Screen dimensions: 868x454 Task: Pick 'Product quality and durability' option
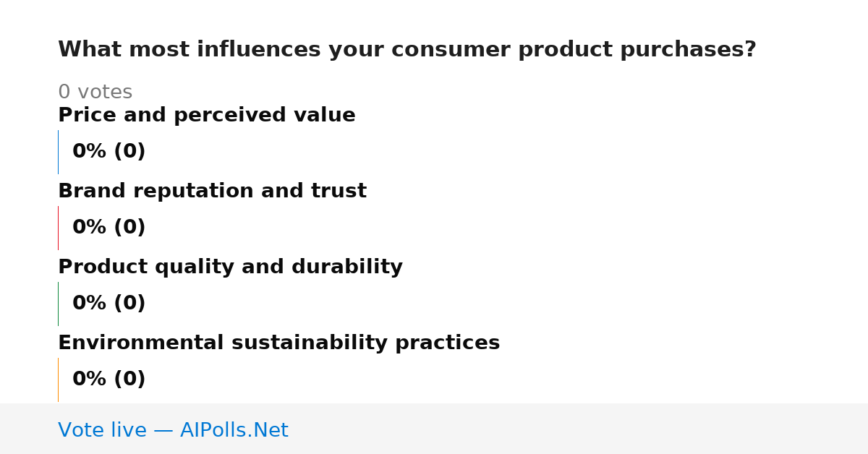[x=230, y=267]
